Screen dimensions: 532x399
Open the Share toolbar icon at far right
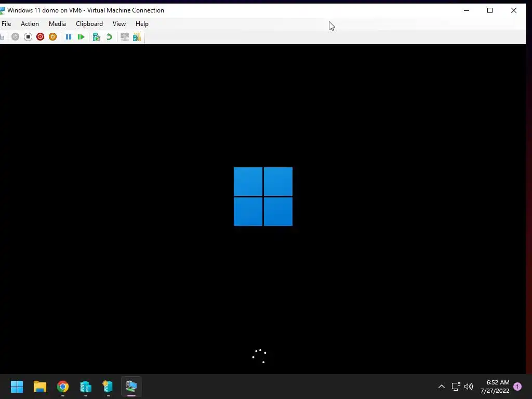click(x=137, y=37)
